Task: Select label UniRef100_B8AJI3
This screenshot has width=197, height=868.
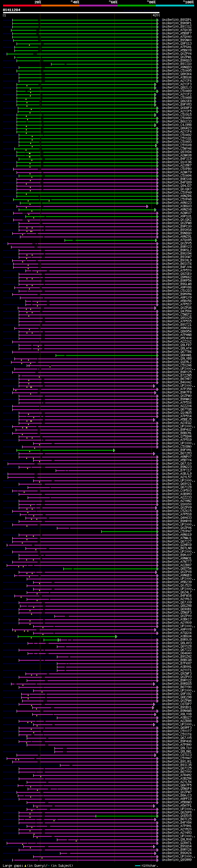Action: tap(176, 796)
